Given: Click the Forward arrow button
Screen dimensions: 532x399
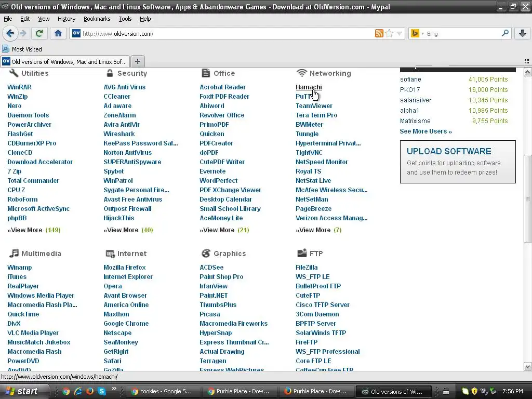Looking at the screenshot, I should 23,33.
